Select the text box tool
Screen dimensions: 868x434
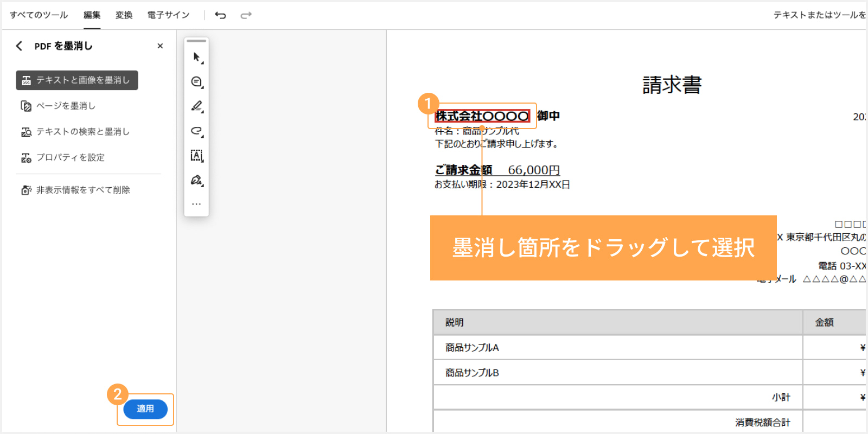point(196,156)
